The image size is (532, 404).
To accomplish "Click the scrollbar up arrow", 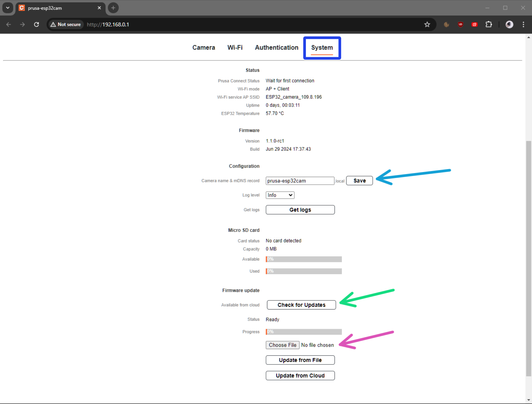I will coord(529,37).
